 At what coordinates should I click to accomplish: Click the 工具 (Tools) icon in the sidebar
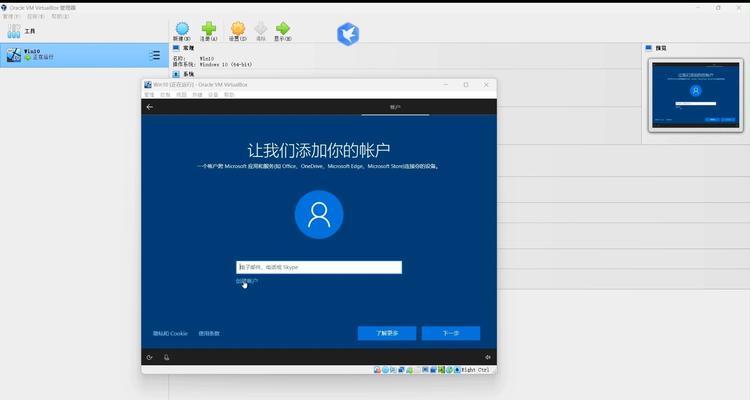pos(14,31)
